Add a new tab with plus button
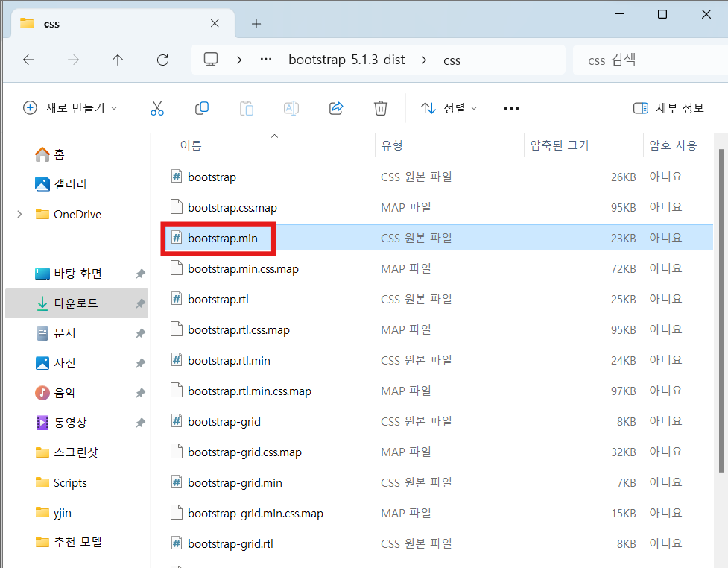This screenshot has width=728, height=568. 256,24
